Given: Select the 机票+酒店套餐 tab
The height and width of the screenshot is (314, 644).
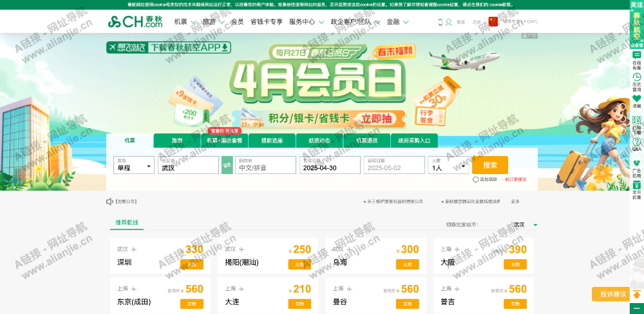Looking at the screenshot, I should 225,141.
